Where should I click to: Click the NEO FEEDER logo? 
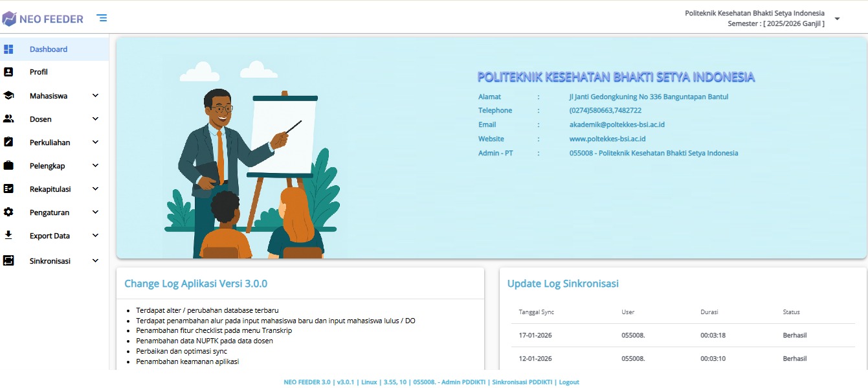click(43, 19)
